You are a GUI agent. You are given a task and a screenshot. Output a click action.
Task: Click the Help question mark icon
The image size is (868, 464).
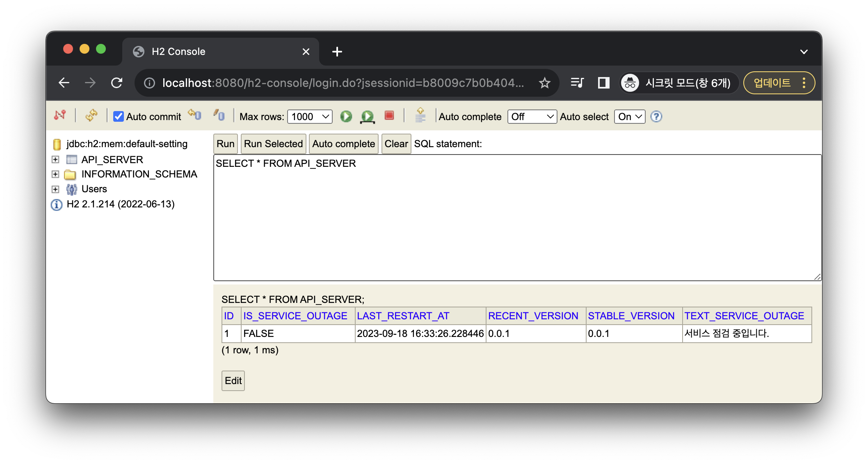click(656, 117)
